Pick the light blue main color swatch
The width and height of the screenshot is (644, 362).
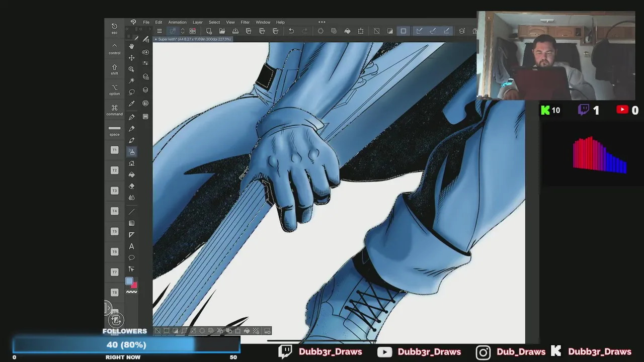[129, 282]
